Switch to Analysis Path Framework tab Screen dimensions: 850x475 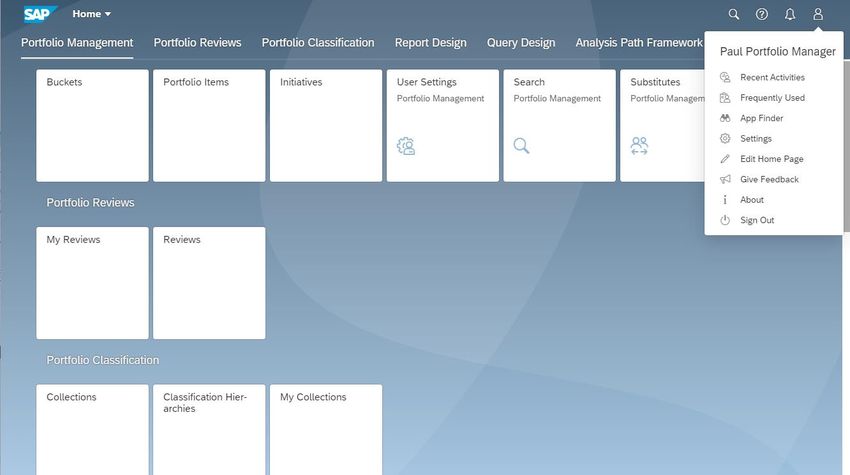click(639, 43)
